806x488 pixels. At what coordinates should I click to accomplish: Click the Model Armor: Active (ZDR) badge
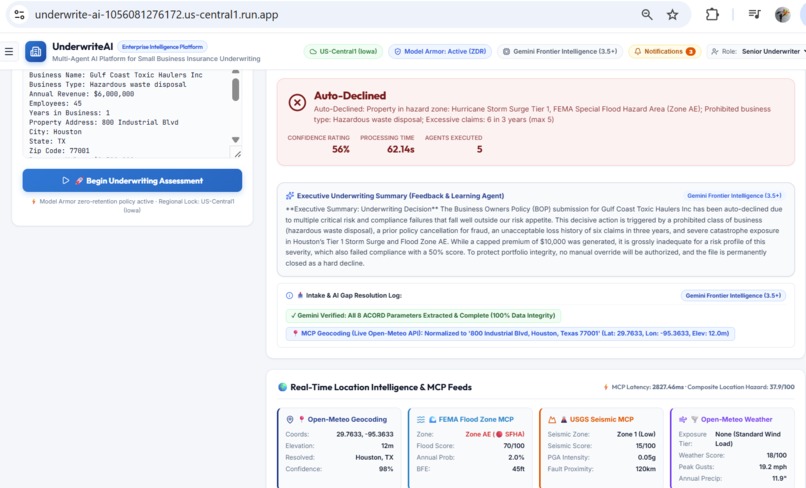click(440, 51)
